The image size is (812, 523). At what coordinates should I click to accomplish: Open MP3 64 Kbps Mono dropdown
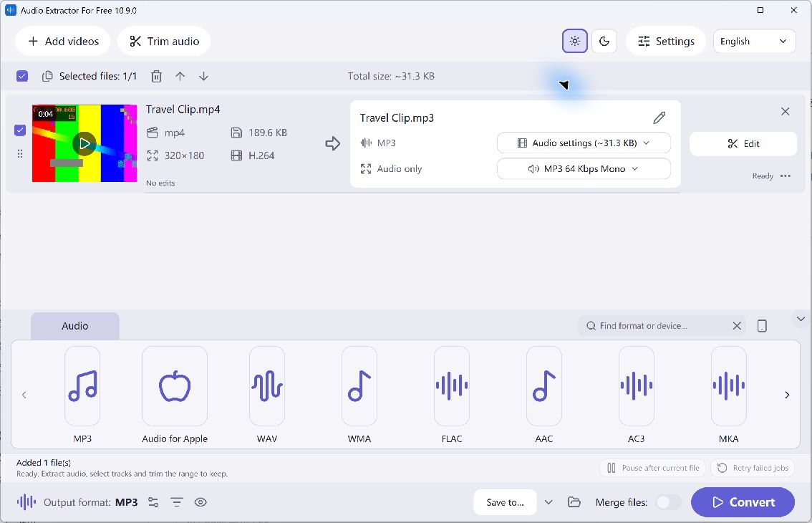pos(584,168)
